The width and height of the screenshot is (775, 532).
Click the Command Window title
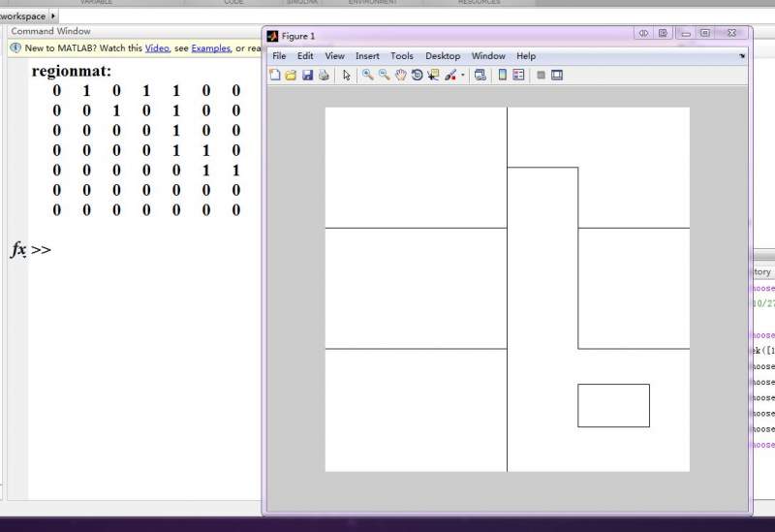pos(50,31)
